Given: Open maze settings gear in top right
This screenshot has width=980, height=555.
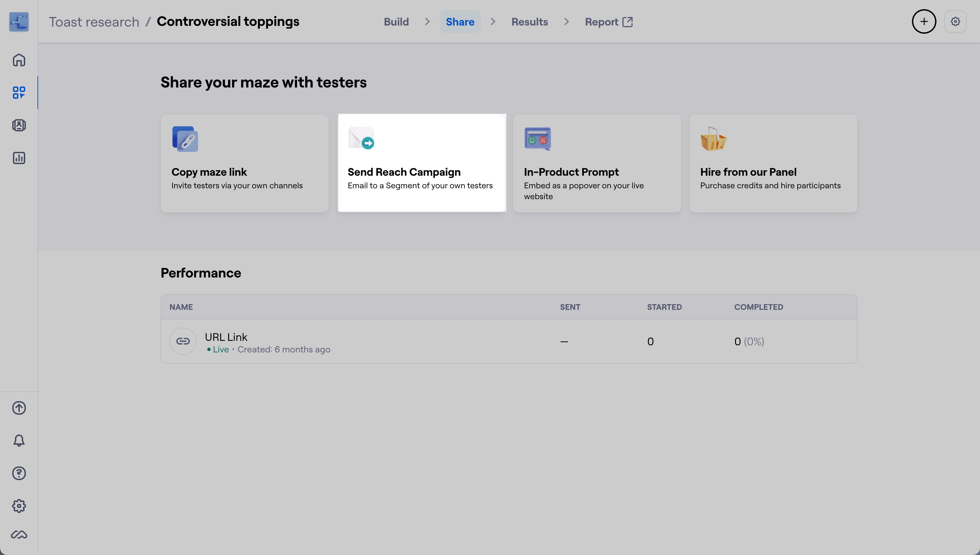Looking at the screenshot, I should click(955, 22).
